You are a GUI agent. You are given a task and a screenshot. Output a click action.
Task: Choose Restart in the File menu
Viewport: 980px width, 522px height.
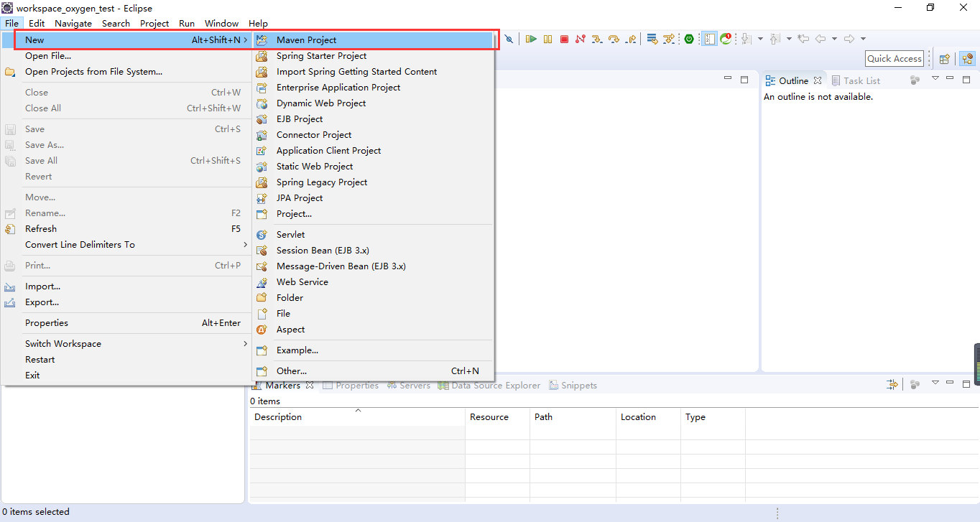click(126, 359)
